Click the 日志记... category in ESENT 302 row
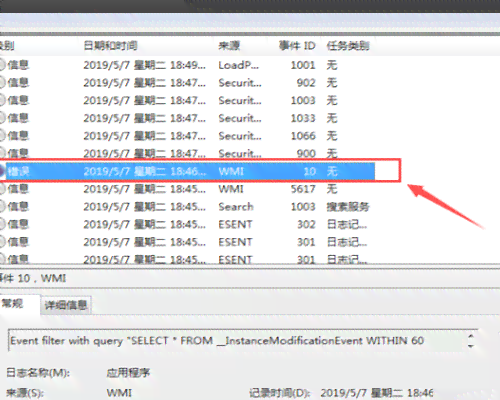 pyautogui.click(x=347, y=224)
